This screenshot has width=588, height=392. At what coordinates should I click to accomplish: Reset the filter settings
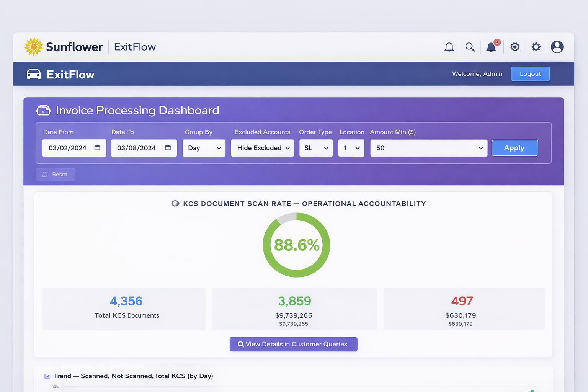tap(55, 174)
